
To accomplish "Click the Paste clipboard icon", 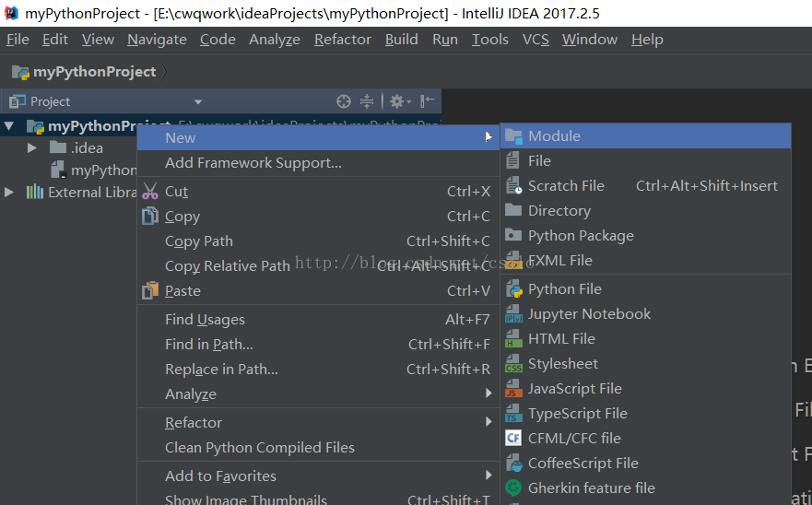I will tap(150, 291).
